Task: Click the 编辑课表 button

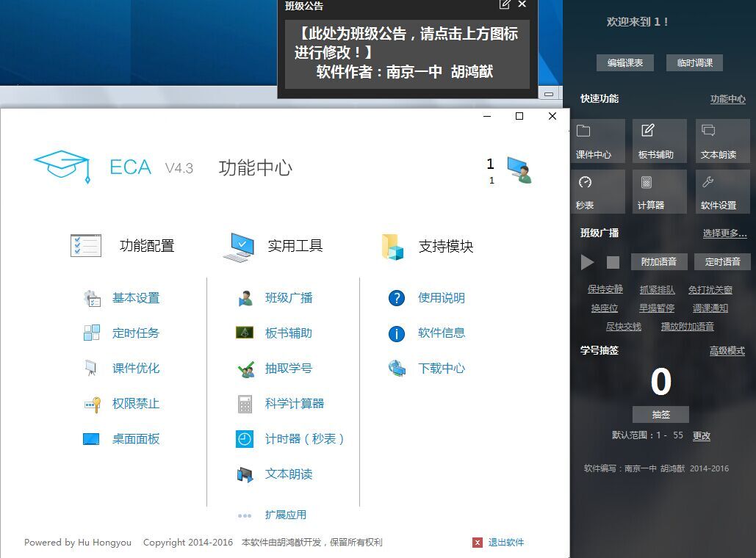Action: tap(624, 62)
